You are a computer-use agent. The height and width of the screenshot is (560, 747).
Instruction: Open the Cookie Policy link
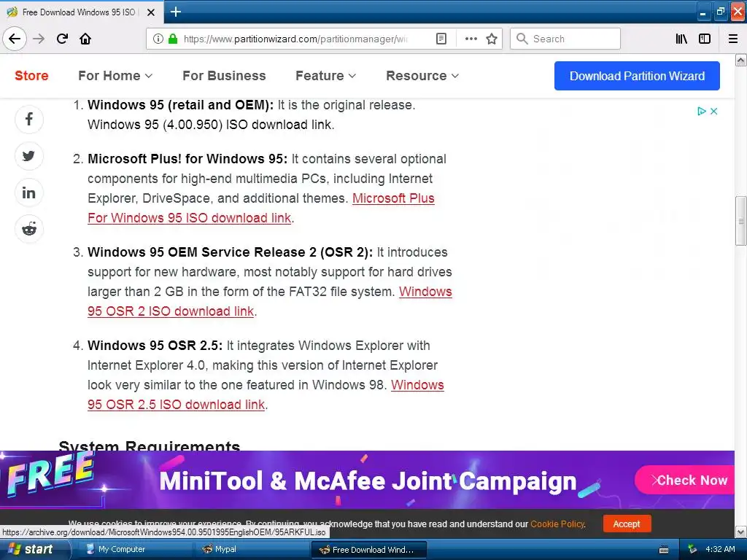557,524
